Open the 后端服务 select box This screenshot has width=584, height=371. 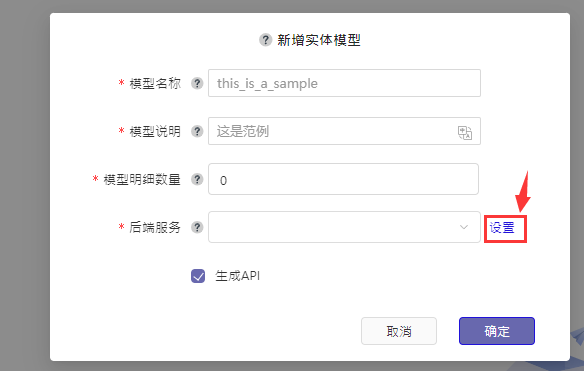[x=344, y=227]
